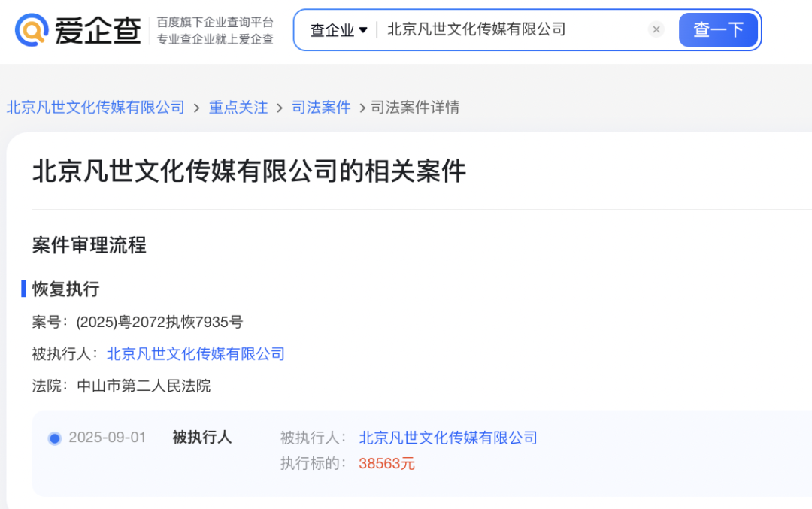Viewport: 812px width, 509px height.
Task: Click the Aiqicha logo icon
Action: pyautogui.click(x=32, y=29)
